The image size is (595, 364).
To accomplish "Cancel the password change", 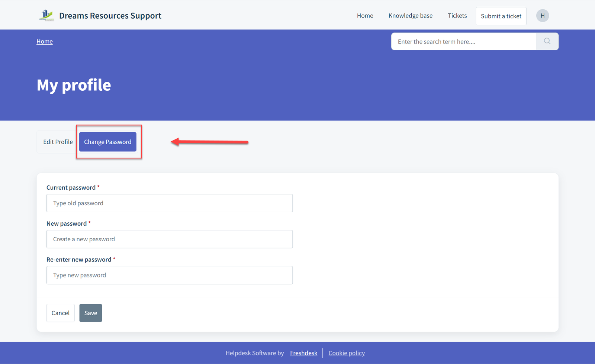I will point(60,313).
